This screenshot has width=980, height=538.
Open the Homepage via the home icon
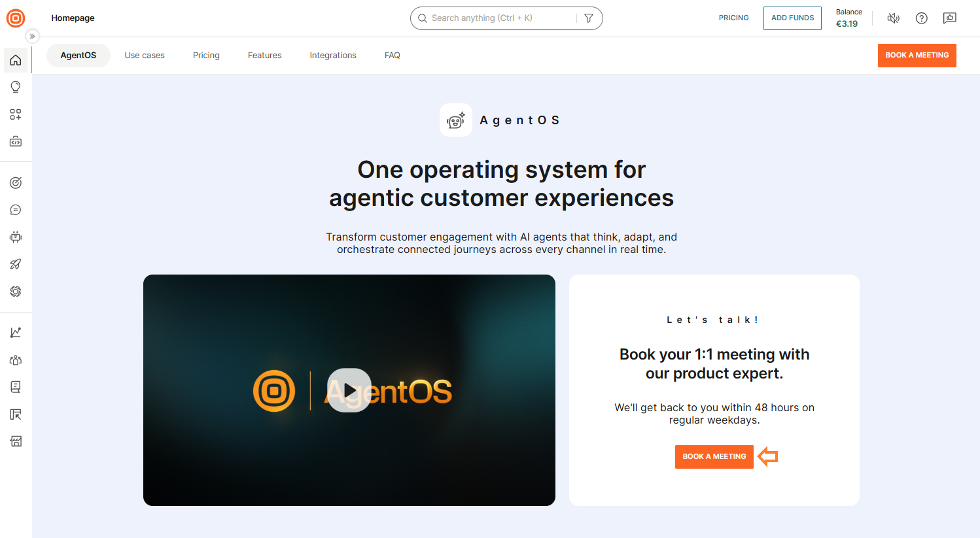tap(16, 60)
